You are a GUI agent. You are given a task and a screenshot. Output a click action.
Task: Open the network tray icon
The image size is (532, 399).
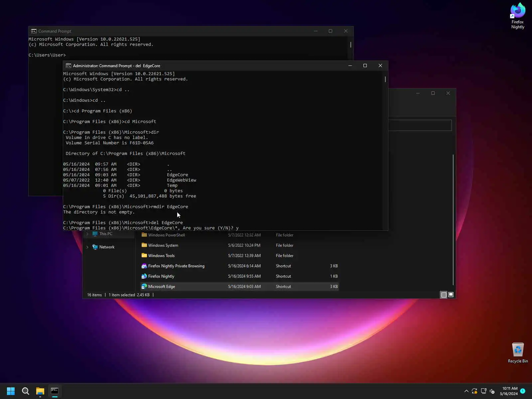(x=483, y=391)
